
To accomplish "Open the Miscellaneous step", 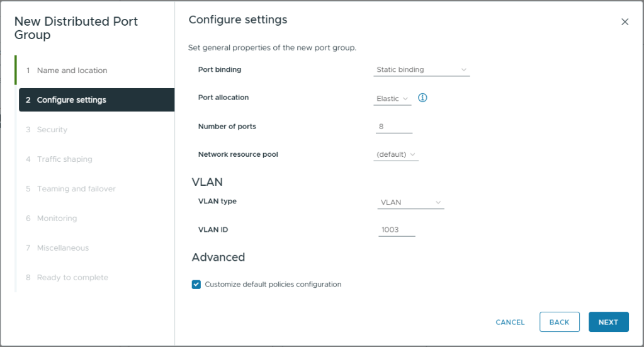I will pos(63,248).
